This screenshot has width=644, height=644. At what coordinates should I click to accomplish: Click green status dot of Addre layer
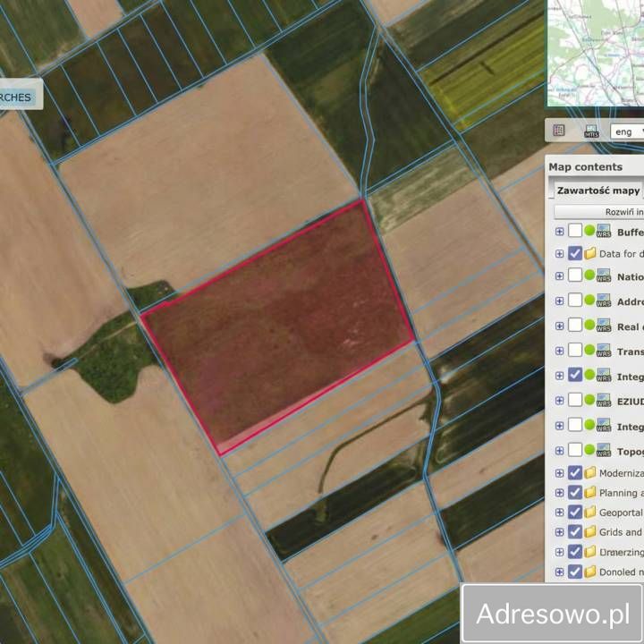[x=589, y=300]
